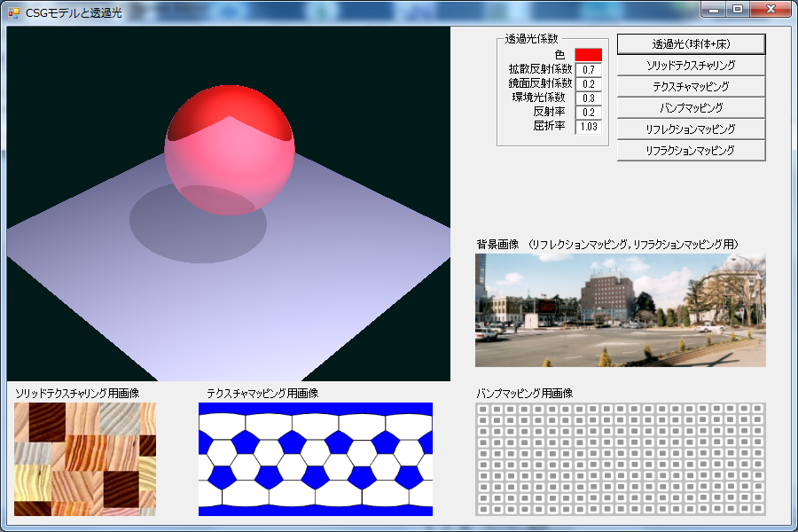798x532 pixels.
Task: Pick the gray grid bump mapping image
Action: pos(621,459)
